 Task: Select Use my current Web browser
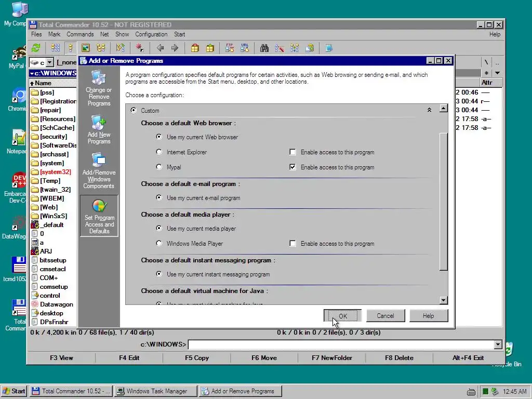click(x=159, y=137)
